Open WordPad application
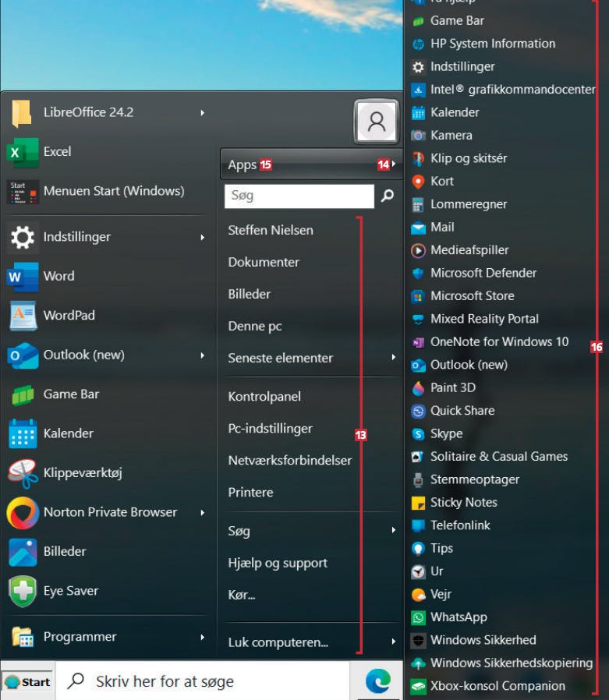Image resolution: width=609 pixels, height=700 pixels. 105,316
